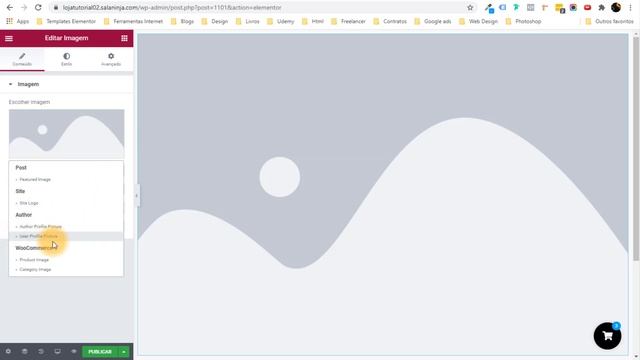Screen dimensions: 640x360
Task: Open the Html bookmark folder
Action: (313, 21)
